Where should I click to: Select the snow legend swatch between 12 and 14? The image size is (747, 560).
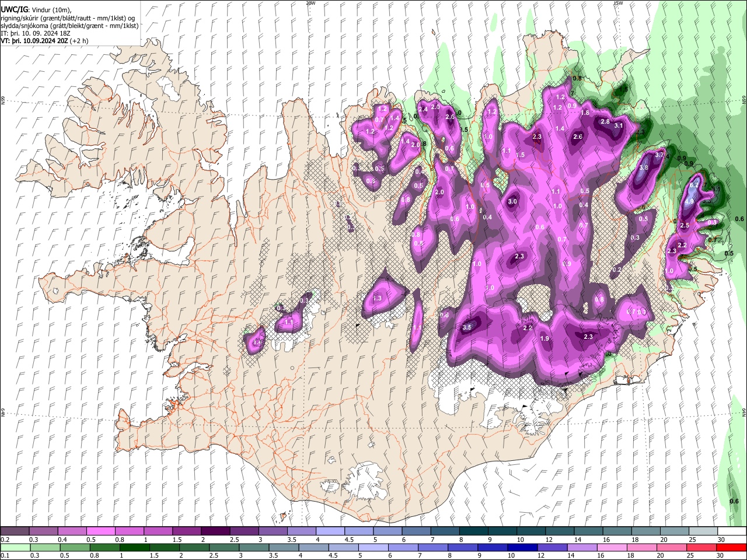[560, 531]
